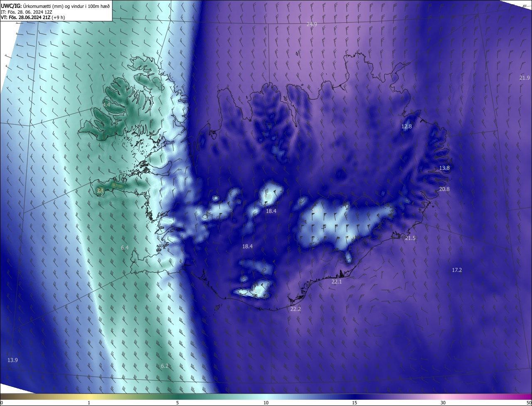
Task: Click the 17.2 value label
Action: 457,270
